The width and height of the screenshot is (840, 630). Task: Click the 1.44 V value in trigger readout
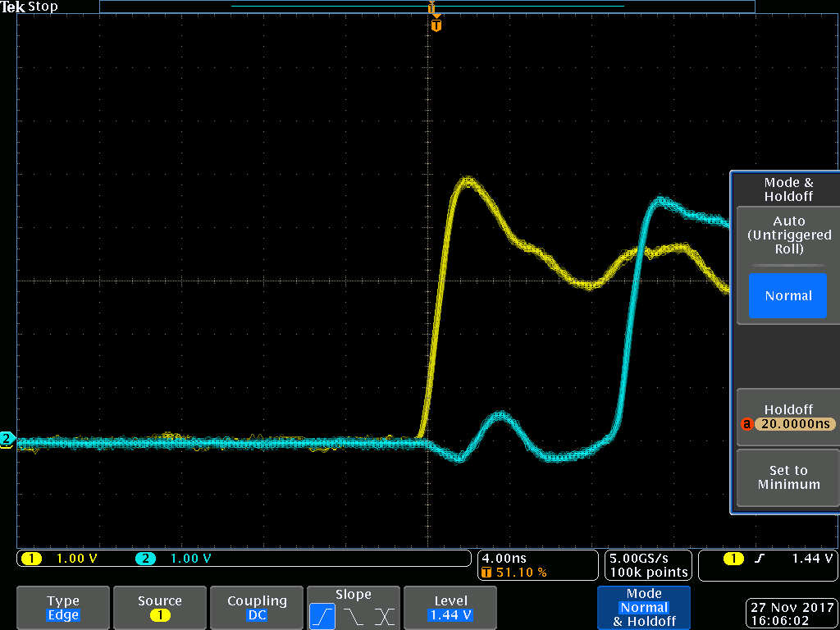pos(812,559)
